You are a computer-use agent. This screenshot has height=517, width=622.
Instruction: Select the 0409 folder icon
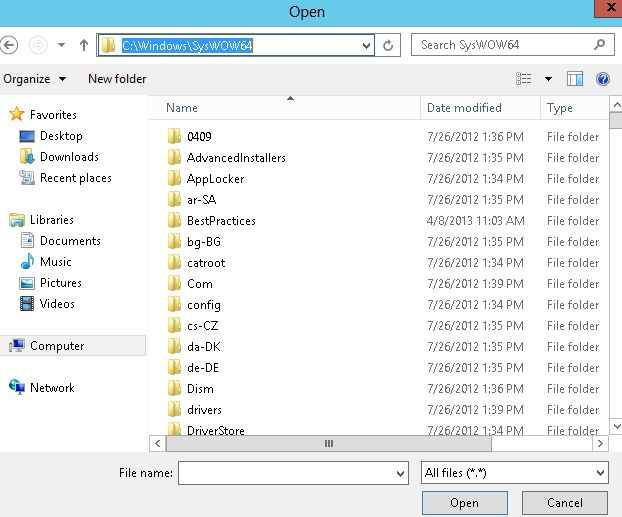click(x=174, y=136)
